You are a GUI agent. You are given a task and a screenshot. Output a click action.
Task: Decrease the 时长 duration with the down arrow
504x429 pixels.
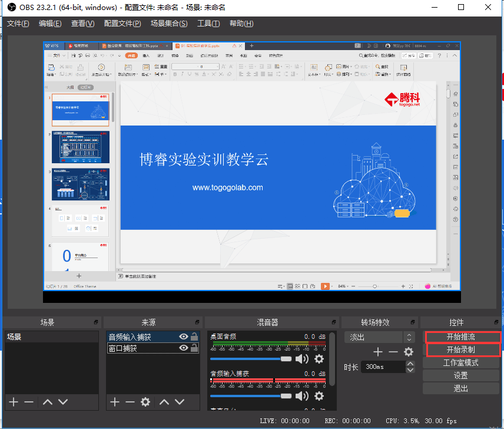410,370
